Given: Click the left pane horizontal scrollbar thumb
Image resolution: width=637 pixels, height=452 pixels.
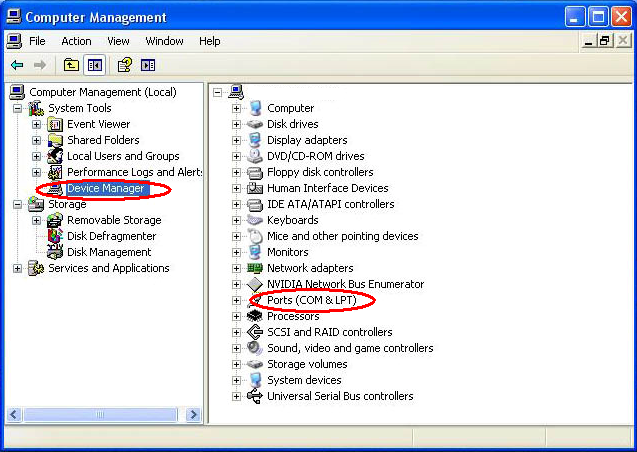Looking at the screenshot, I should (x=100, y=415).
